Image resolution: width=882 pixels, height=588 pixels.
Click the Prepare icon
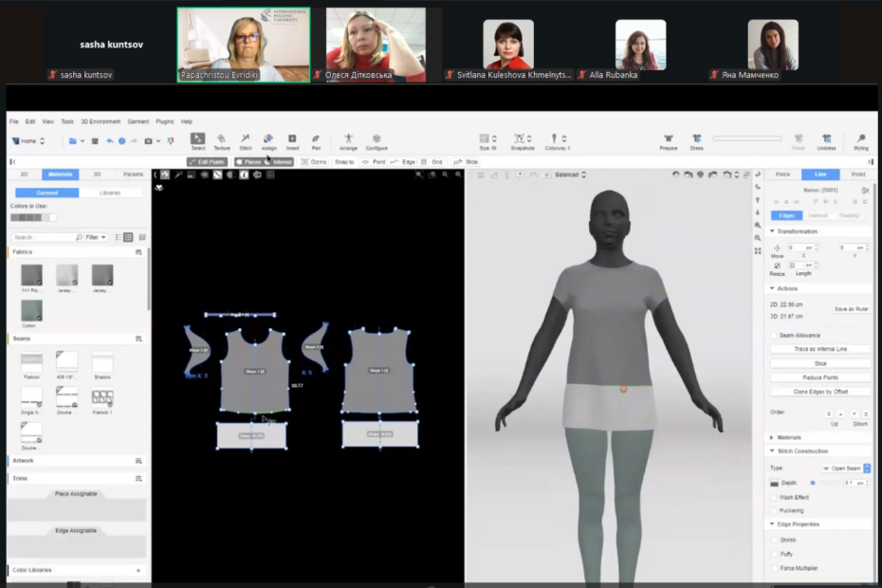pos(670,140)
